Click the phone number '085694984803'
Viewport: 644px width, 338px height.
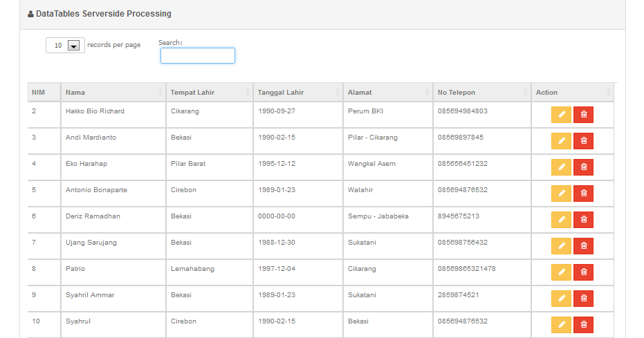(x=463, y=111)
